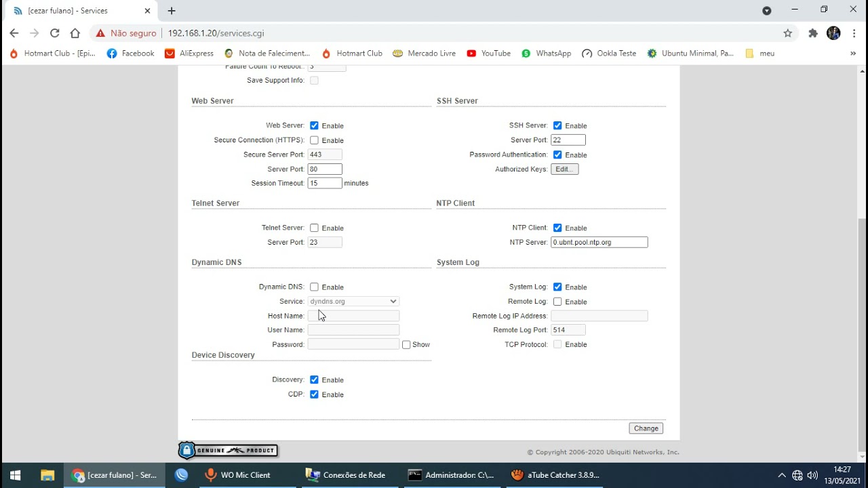Screen dimensions: 868x488
Task: Open a new browser tab
Action: 172,11
